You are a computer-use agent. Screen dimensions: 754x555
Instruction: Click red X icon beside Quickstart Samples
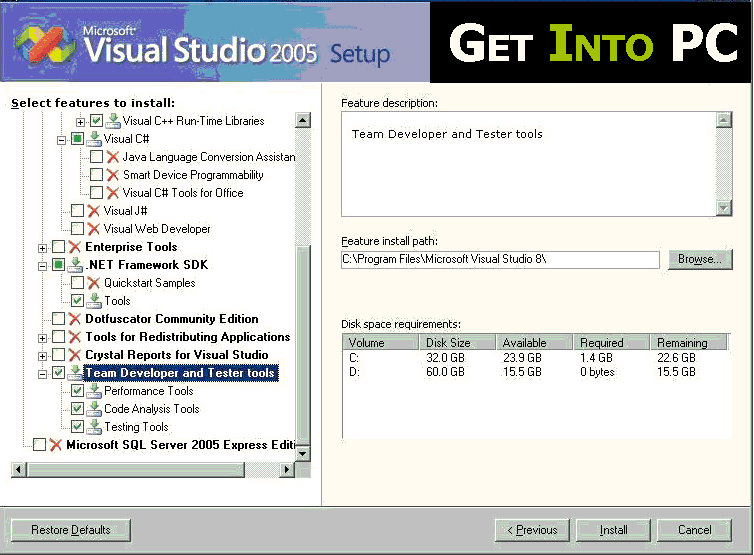94,283
